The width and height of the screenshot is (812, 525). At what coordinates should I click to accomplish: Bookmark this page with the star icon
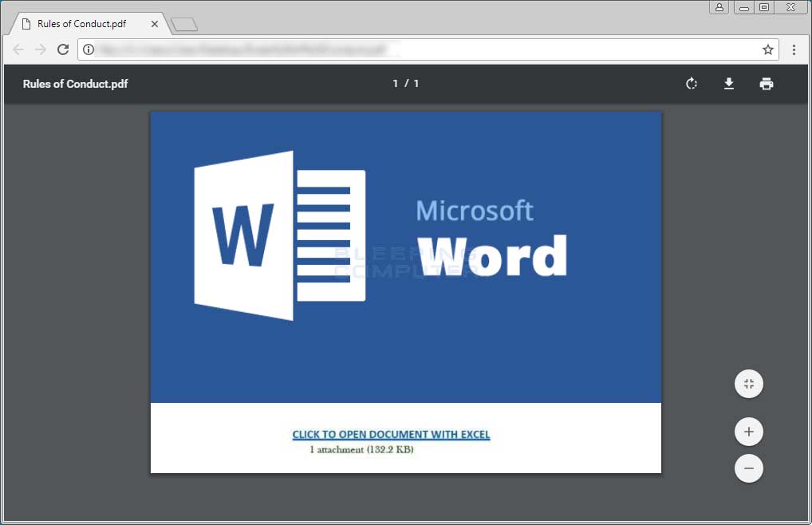768,49
